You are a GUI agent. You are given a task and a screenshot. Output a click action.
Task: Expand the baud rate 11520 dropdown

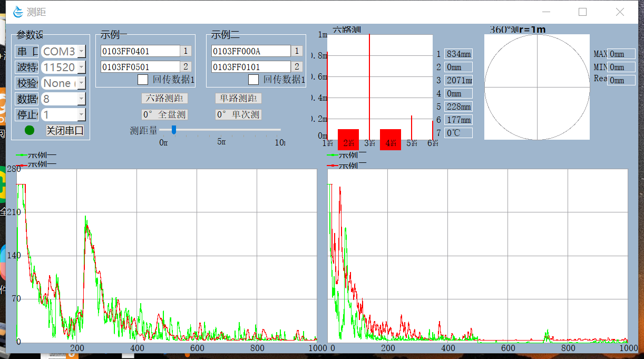click(81, 67)
